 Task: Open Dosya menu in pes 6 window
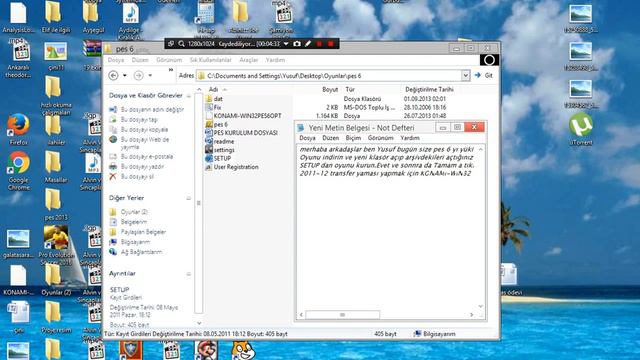point(116,60)
